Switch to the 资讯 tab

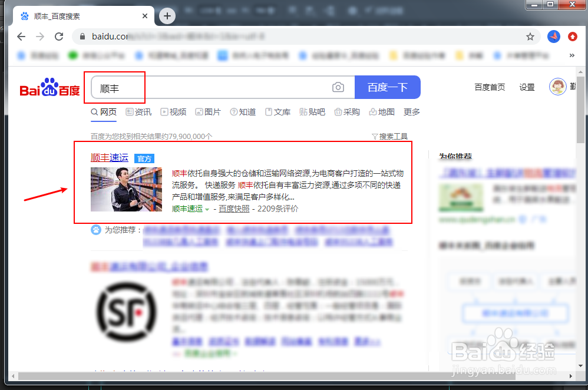[x=138, y=112]
